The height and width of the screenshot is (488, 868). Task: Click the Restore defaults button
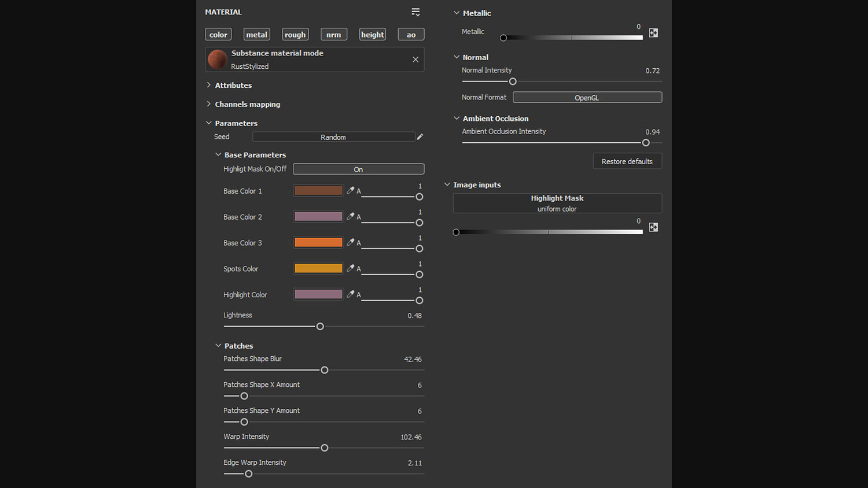click(x=627, y=161)
